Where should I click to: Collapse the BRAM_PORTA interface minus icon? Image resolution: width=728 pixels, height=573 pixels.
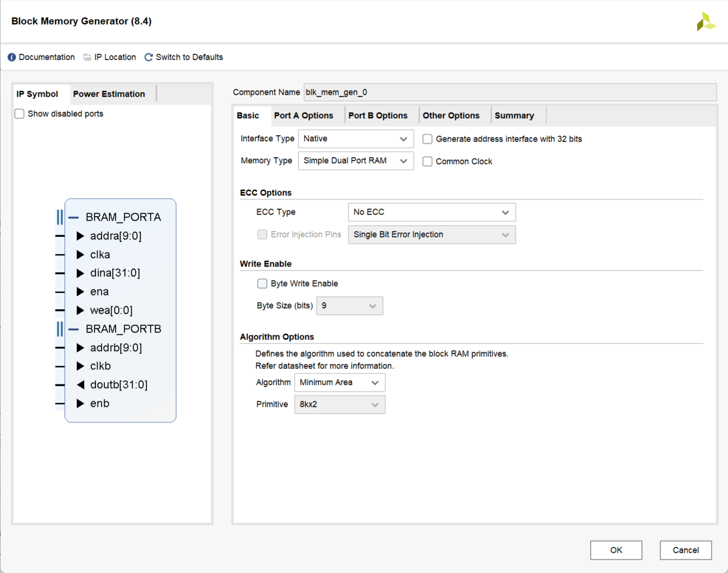pyautogui.click(x=73, y=217)
